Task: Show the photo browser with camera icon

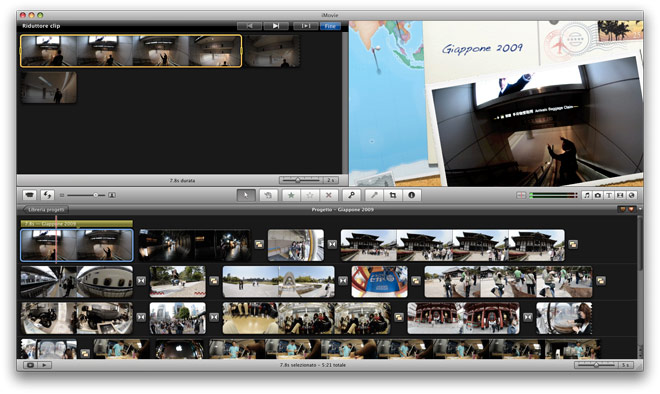Action: [x=598, y=195]
